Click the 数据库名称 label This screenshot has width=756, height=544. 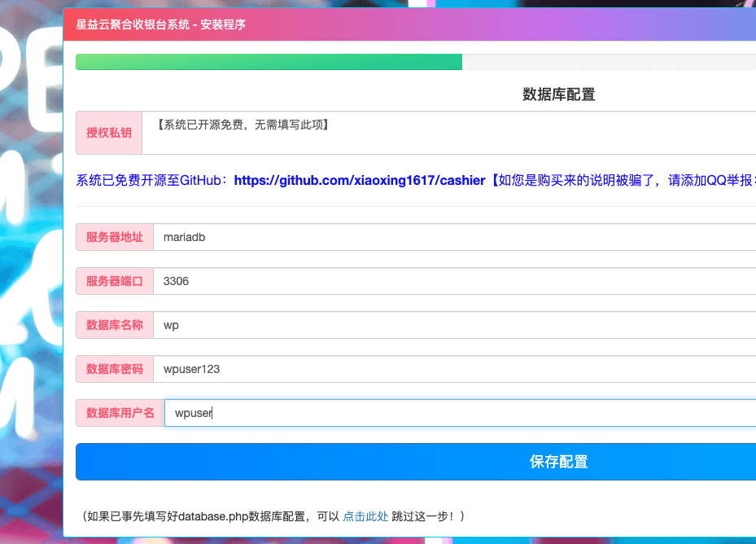pos(115,325)
